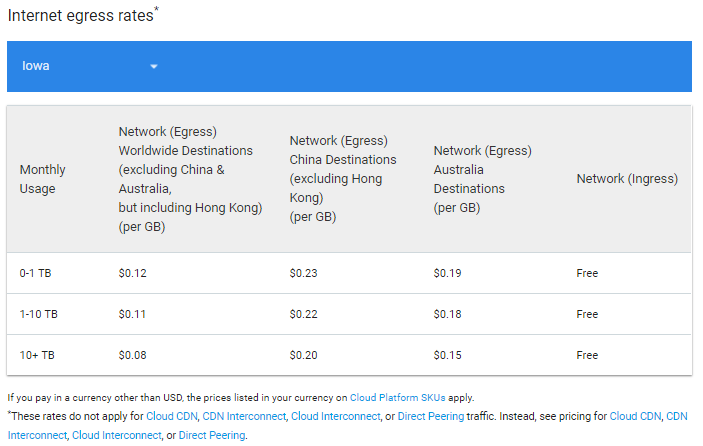This screenshot has height=446, width=703.
Task: Click the Direct Peering link on last line
Action: pyautogui.click(x=212, y=435)
